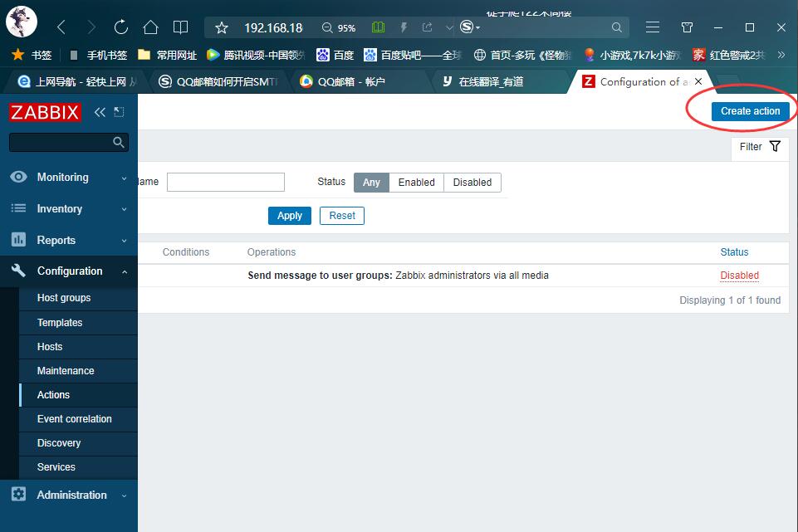Bookmark page with star icon in address bar
The height and width of the screenshot is (532, 798).
(x=222, y=27)
